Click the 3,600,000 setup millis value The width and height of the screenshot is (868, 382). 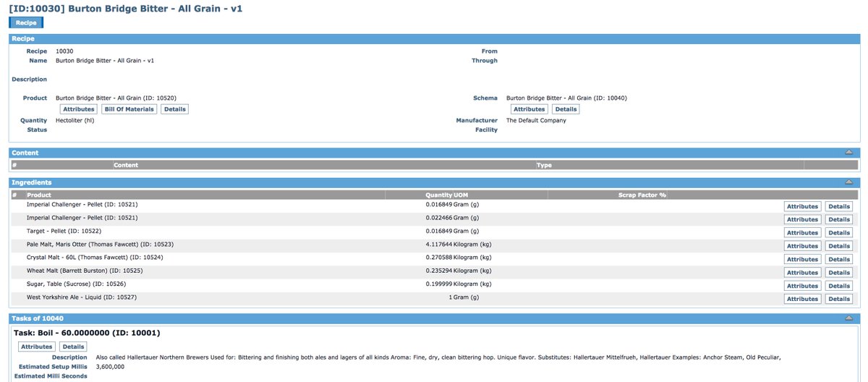[111, 367]
